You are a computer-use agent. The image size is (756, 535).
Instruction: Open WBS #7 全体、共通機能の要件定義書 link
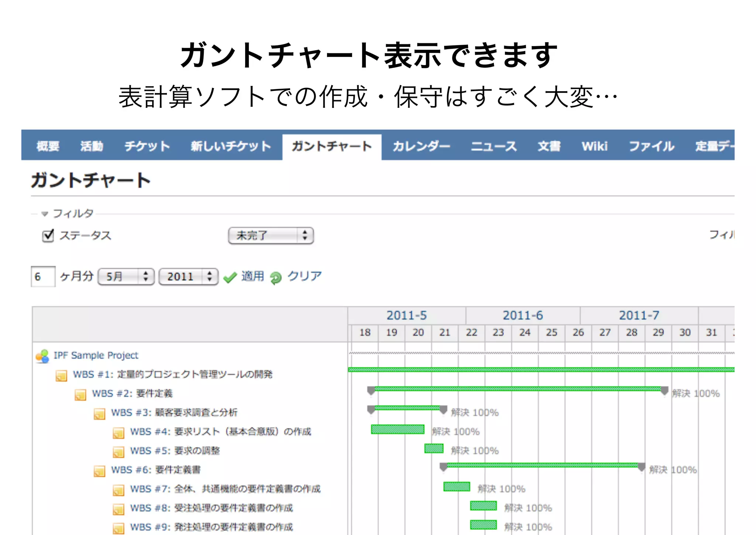pos(225,489)
